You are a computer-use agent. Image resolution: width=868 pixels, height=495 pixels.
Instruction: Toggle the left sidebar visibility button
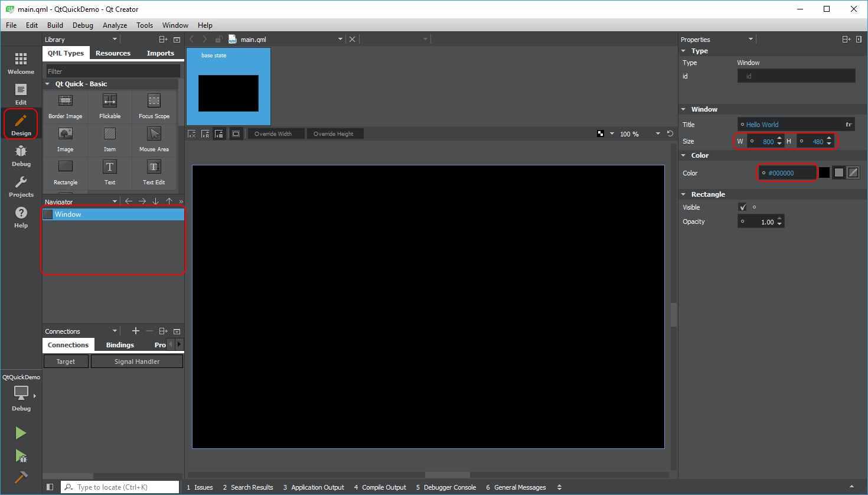tap(50, 487)
